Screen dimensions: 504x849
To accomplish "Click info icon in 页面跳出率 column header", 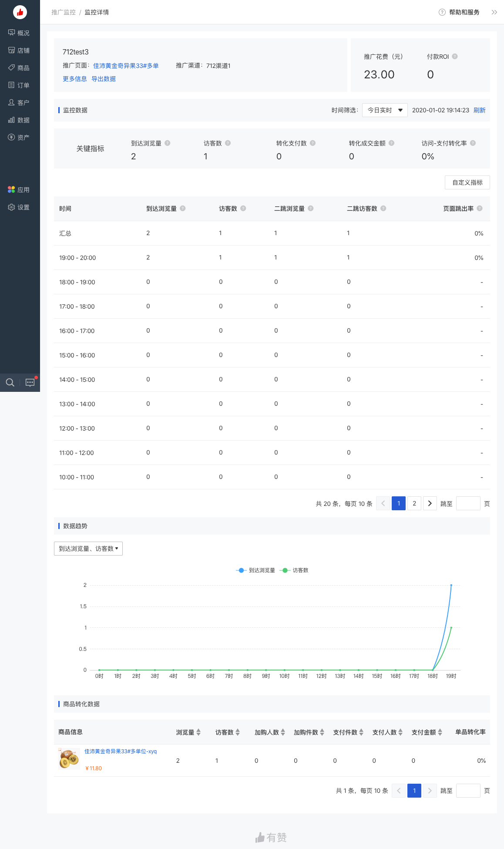I will click(x=480, y=208).
